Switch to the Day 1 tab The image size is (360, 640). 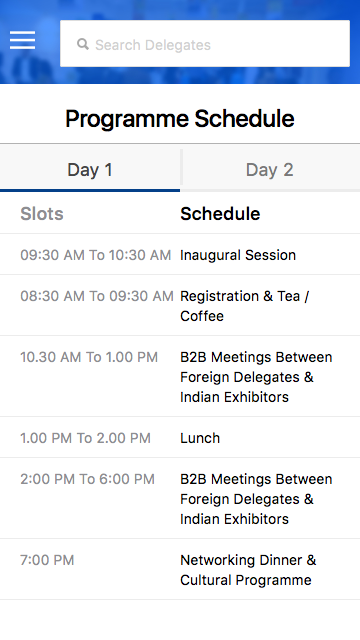pyautogui.click(x=90, y=170)
